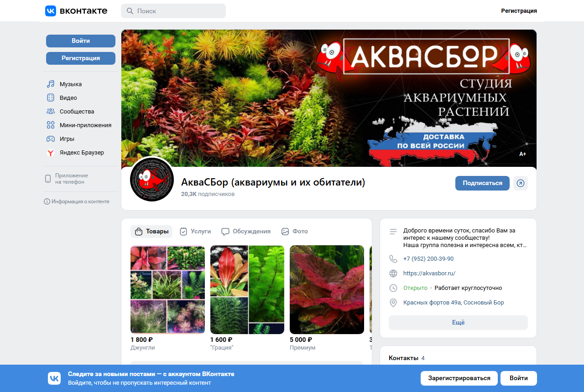Switch to the Товары tab
Image resolution: width=584 pixels, height=392 pixels.
[x=151, y=232]
